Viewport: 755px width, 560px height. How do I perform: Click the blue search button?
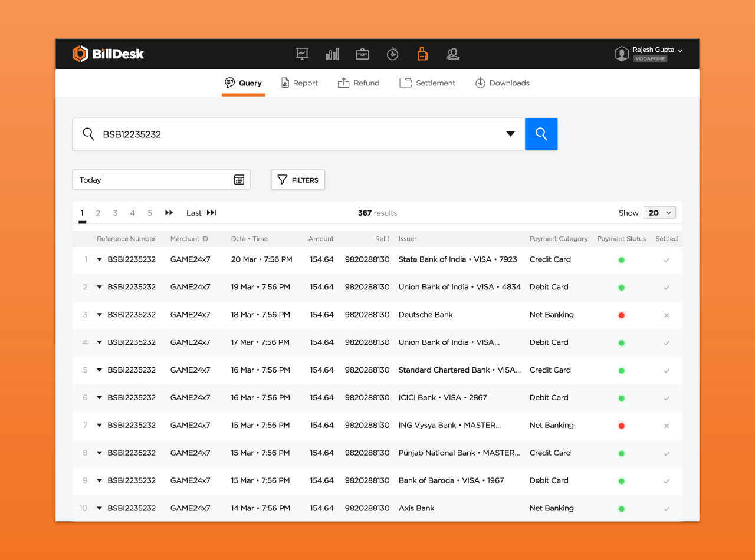tap(541, 134)
